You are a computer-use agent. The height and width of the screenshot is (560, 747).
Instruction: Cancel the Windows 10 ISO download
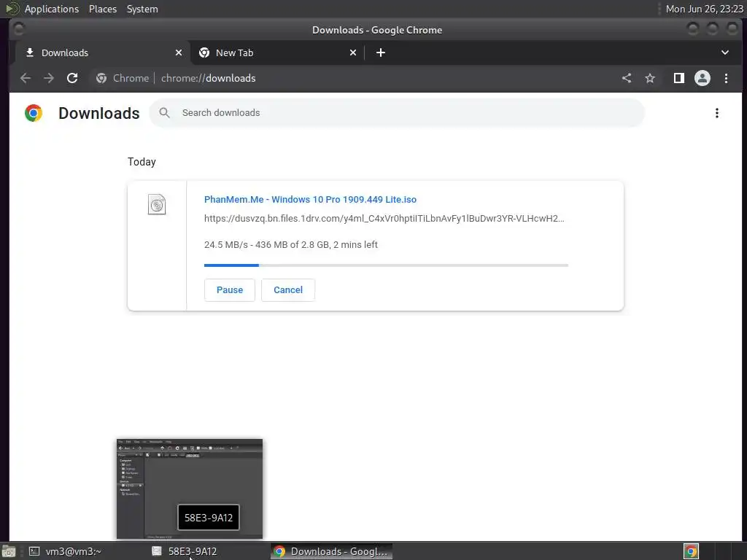288,290
